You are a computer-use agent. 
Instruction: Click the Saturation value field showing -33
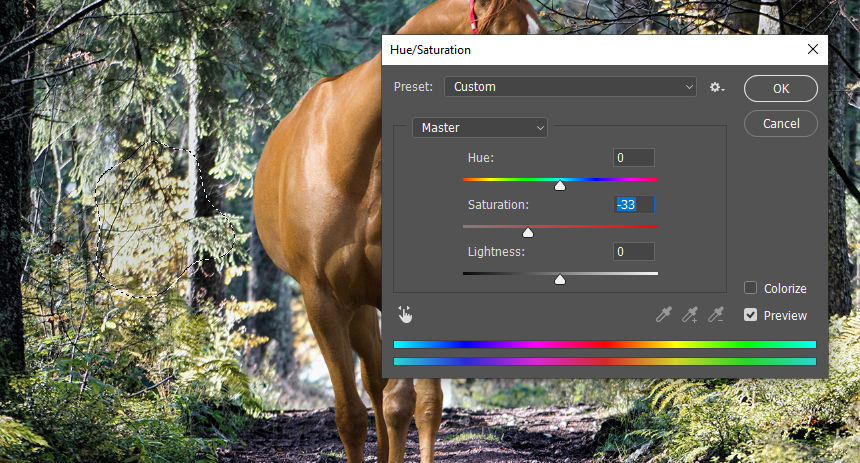(633, 205)
